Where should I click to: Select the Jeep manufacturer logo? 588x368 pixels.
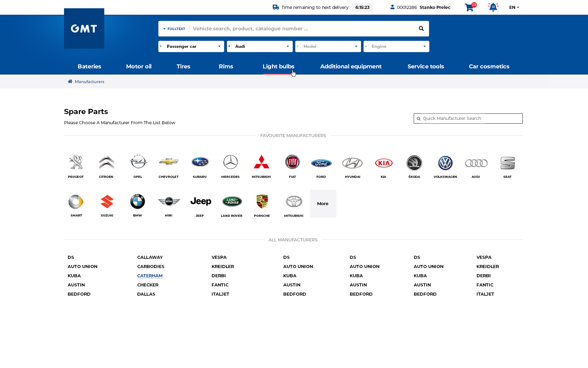[201, 201]
